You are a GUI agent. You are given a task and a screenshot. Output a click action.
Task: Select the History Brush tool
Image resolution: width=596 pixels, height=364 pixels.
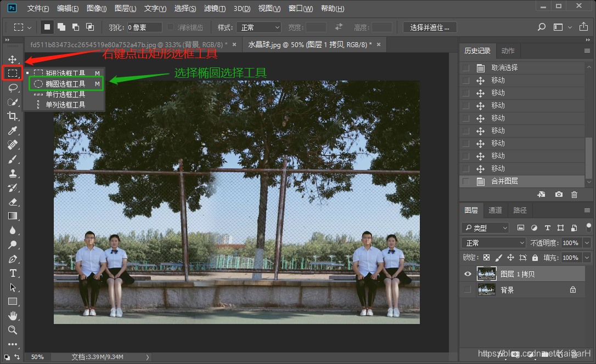coord(13,187)
